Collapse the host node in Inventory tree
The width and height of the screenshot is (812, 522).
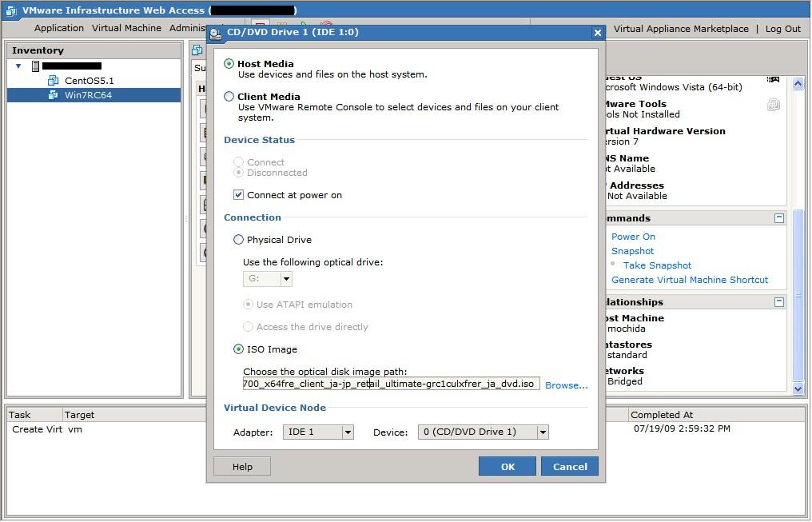[18, 66]
